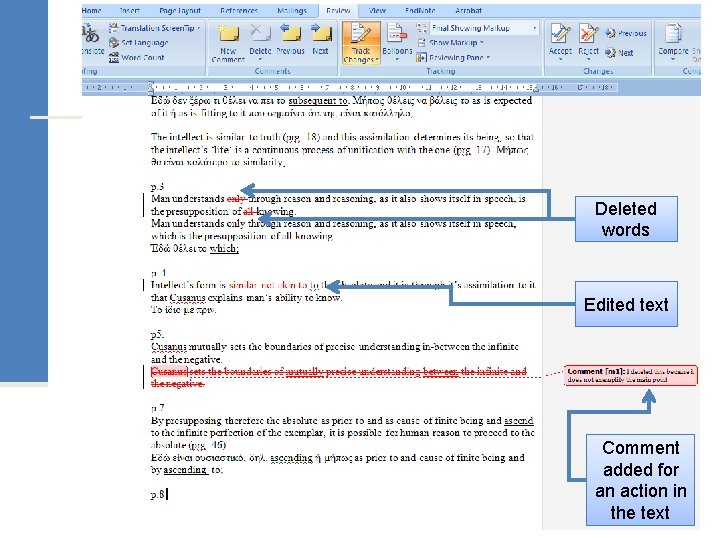Click the deleted red Cusanus sentence
Viewport: 720px width, 540px height.
pos(338,377)
